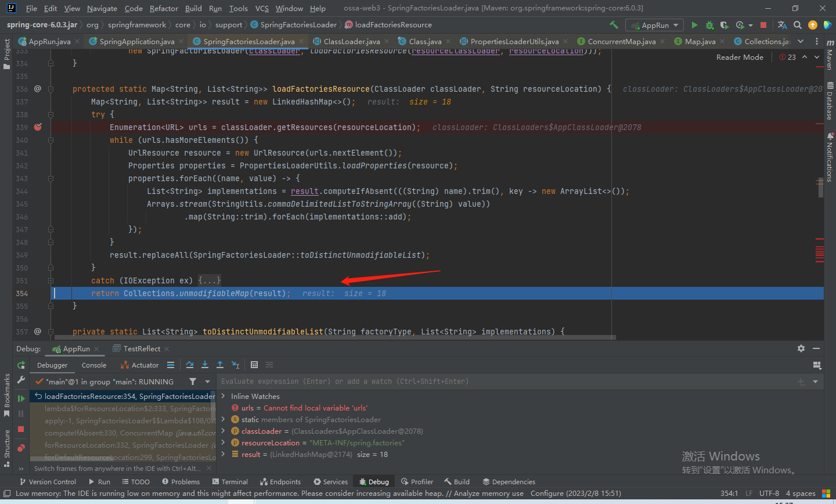Open the Navigate menu
Image resolution: width=836 pixels, height=504 pixels.
(102, 8)
